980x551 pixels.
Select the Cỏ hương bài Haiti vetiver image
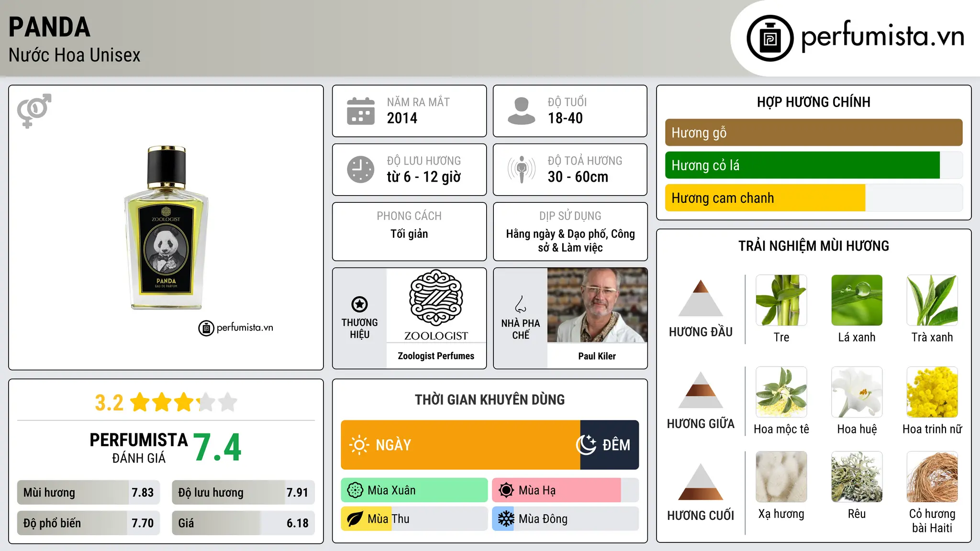coord(932,477)
